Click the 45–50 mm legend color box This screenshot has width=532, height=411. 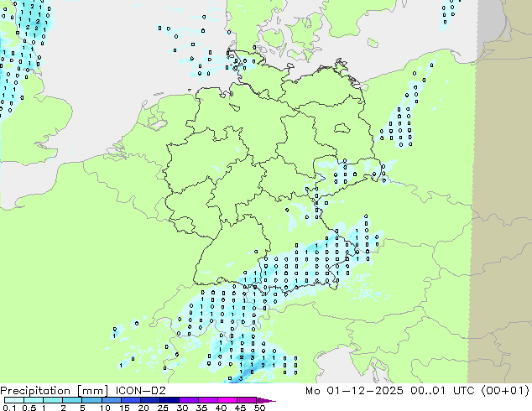coord(246,400)
